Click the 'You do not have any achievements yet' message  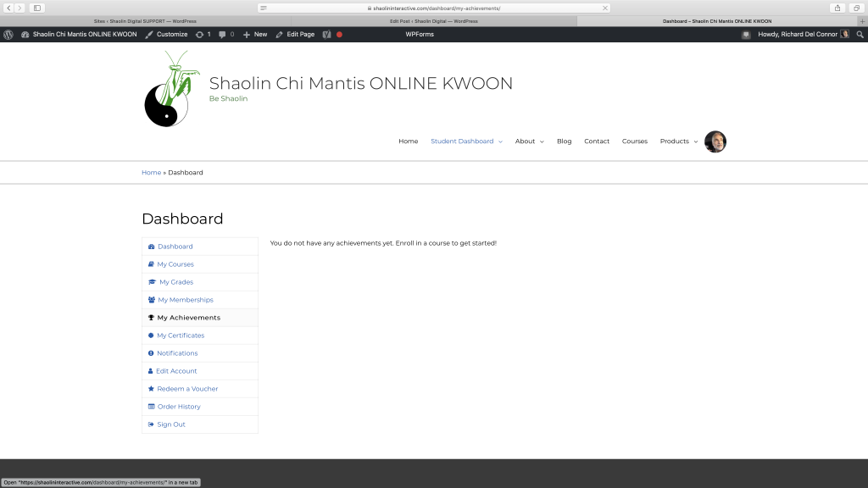tap(383, 243)
